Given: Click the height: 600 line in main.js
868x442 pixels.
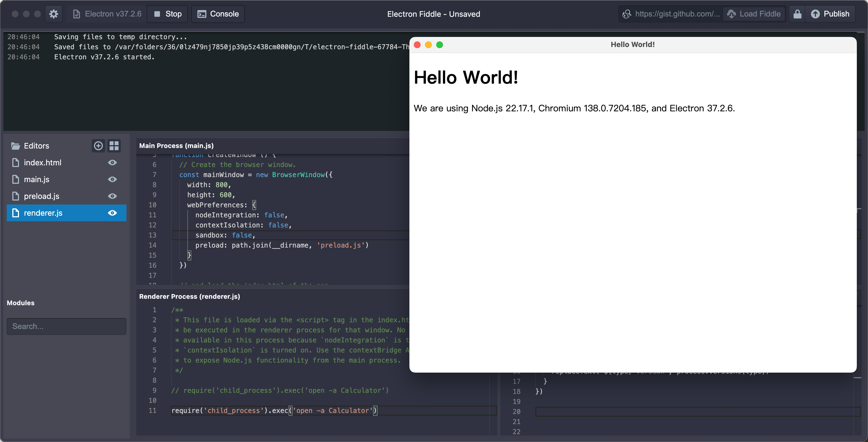Looking at the screenshot, I should (211, 195).
